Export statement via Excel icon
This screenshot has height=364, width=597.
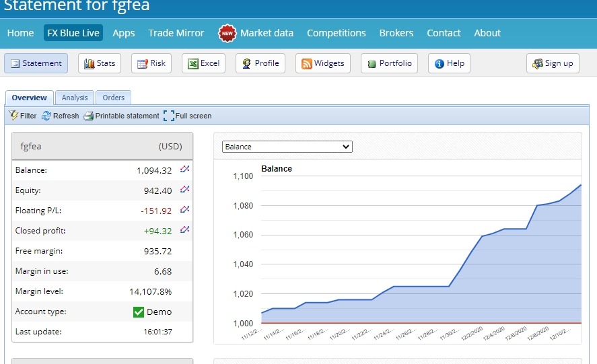coord(193,63)
